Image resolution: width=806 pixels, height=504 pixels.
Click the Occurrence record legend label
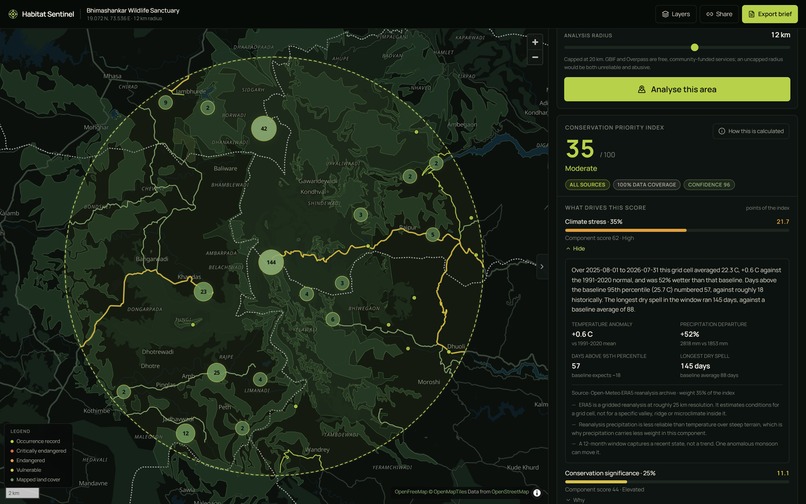point(38,441)
